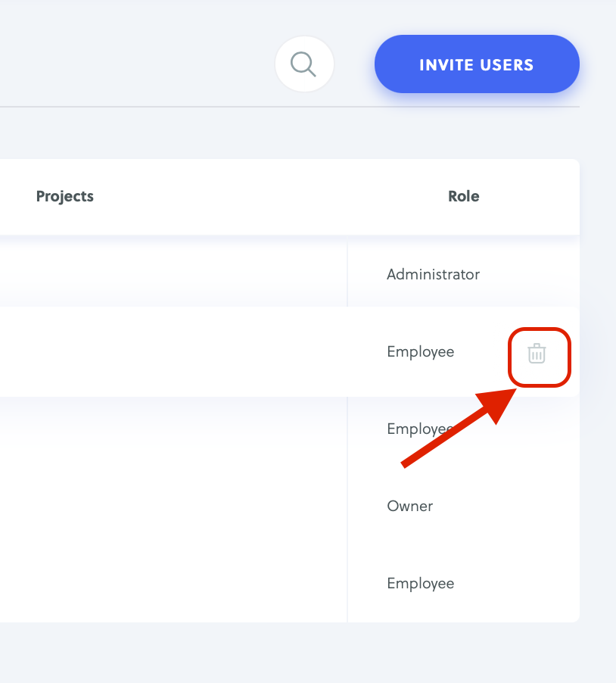Select the Projects cell of Administrator row
The height and width of the screenshot is (683, 616).
[x=174, y=274]
